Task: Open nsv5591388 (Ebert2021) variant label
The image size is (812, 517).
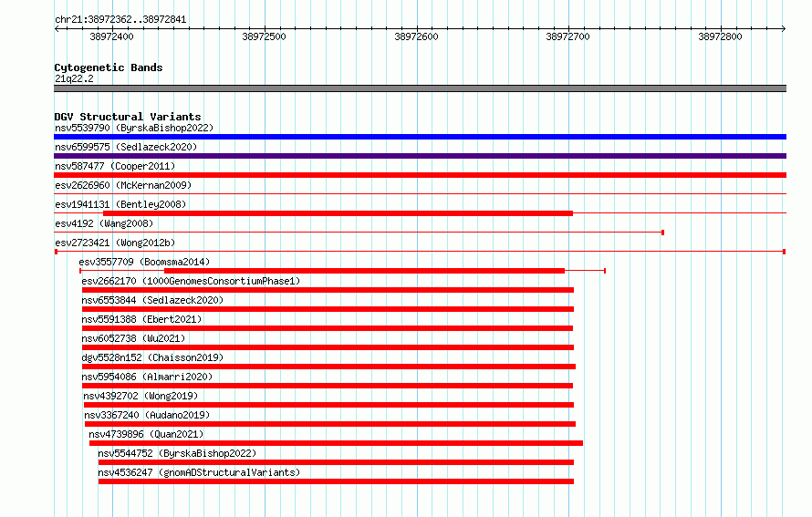Action: [141, 319]
